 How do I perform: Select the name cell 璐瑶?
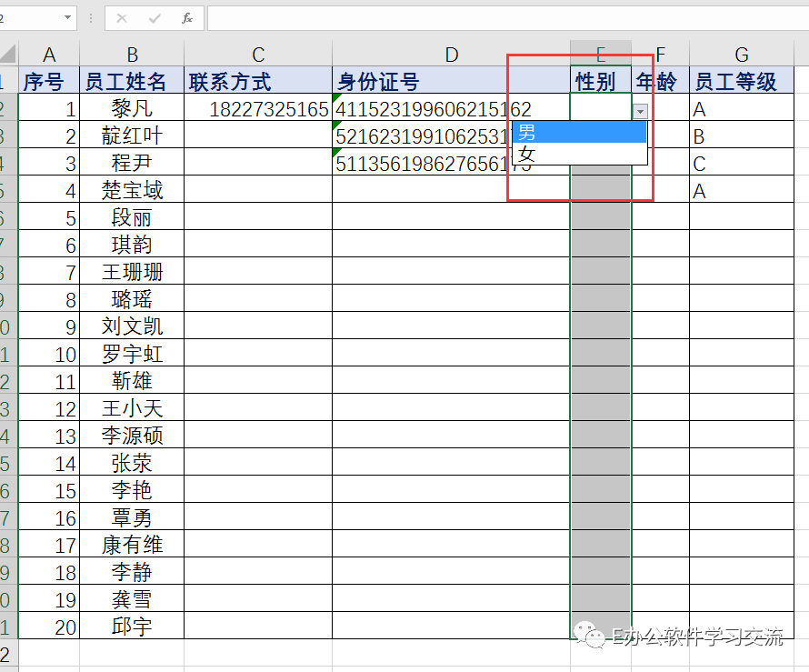click(132, 299)
